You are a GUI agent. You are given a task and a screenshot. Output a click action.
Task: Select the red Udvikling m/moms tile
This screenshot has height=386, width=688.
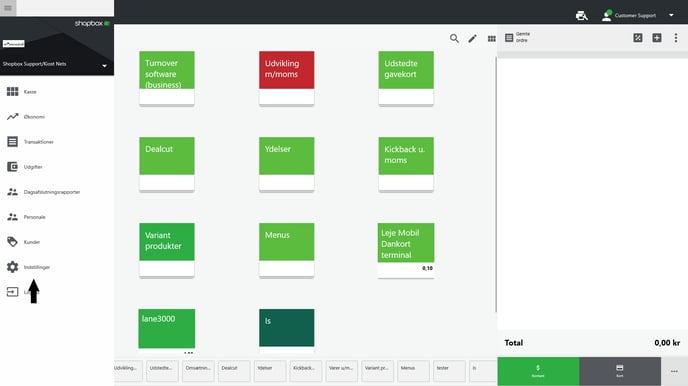(x=287, y=78)
